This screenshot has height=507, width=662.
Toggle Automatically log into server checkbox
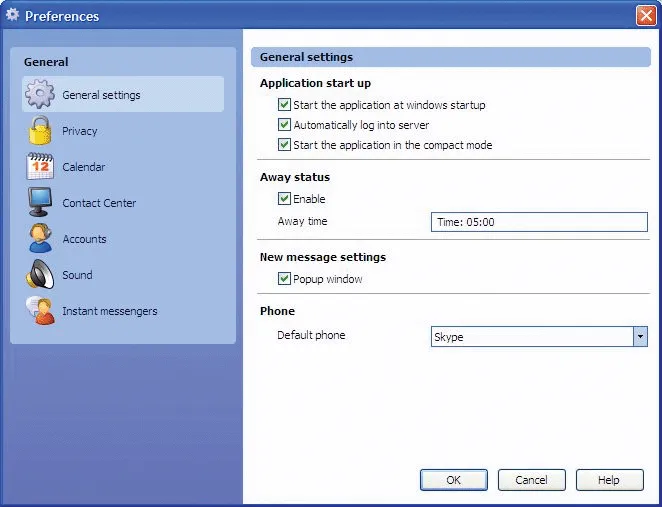tap(284, 125)
